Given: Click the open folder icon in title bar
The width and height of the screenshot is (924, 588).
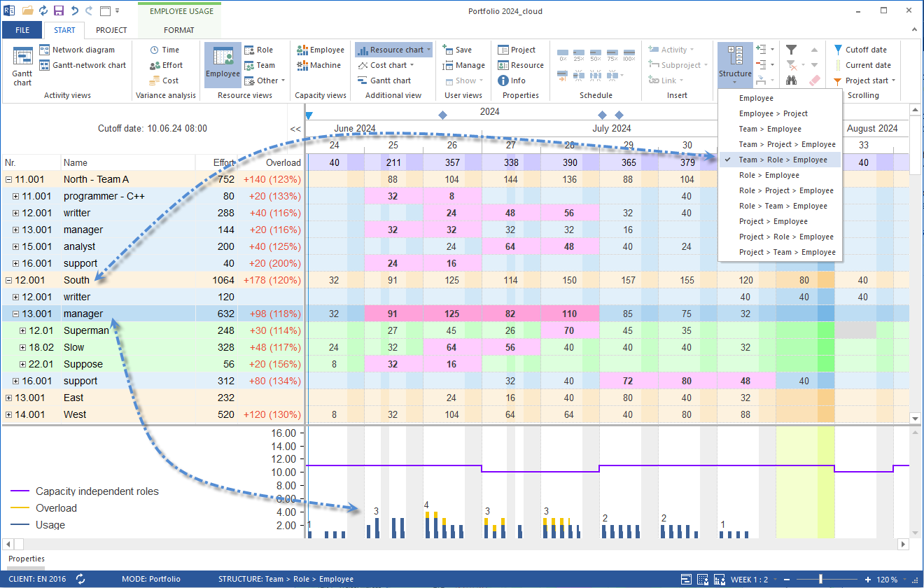Looking at the screenshot, I should click(x=28, y=11).
